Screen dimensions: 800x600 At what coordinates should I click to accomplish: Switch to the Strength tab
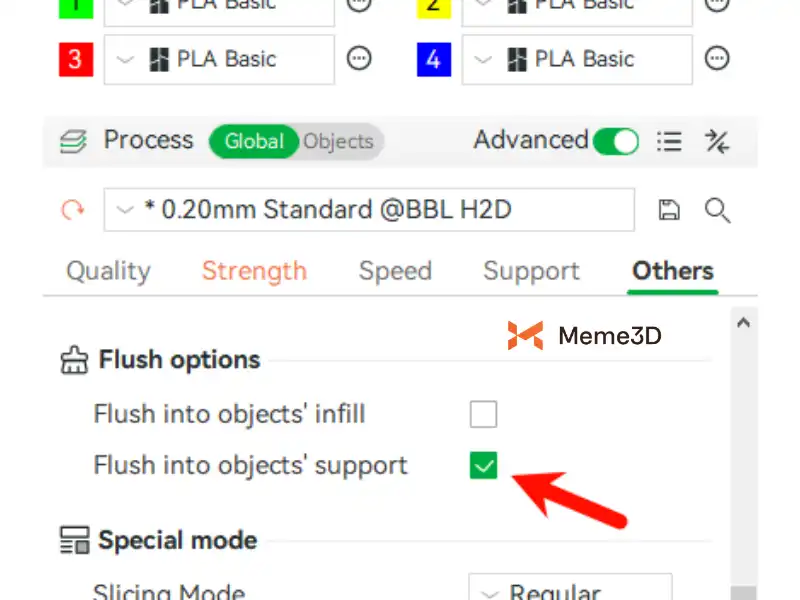254,271
